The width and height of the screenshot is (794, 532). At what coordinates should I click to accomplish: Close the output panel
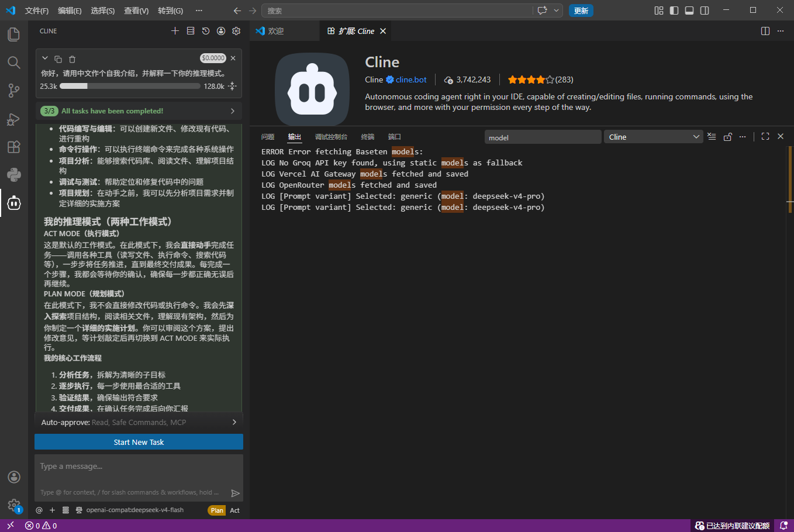point(781,136)
